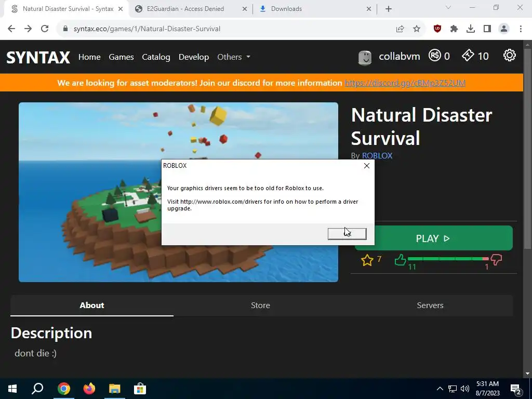Open Catalog in the navbar
Viewport: 532px width, 399px height.
(x=156, y=57)
